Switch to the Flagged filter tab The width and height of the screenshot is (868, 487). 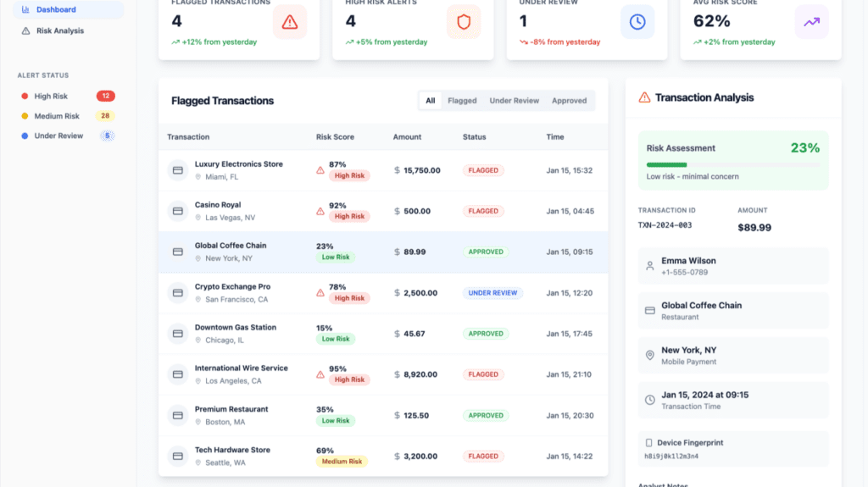pos(462,101)
